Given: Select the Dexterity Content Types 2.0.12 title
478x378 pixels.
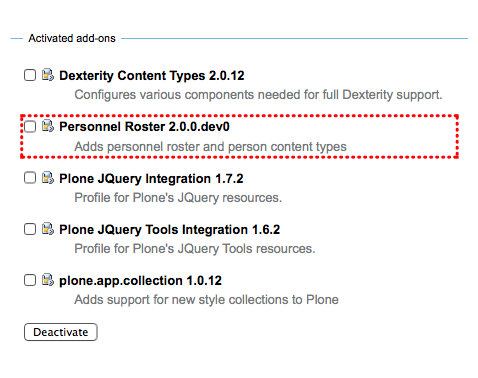Looking at the screenshot, I should pyautogui.click(x=152, y=76).
